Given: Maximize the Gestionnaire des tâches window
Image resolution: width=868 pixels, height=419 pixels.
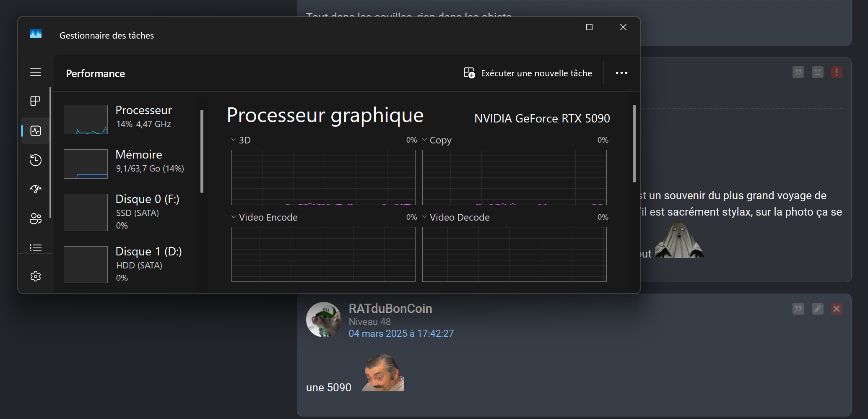Looking at the screenshot, I should coord(589,27).
